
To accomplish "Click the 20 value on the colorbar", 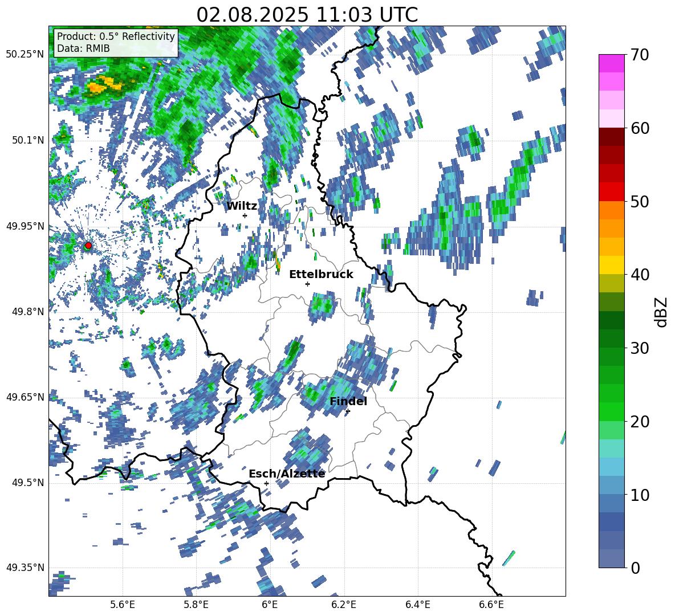I will coord(640,421).
